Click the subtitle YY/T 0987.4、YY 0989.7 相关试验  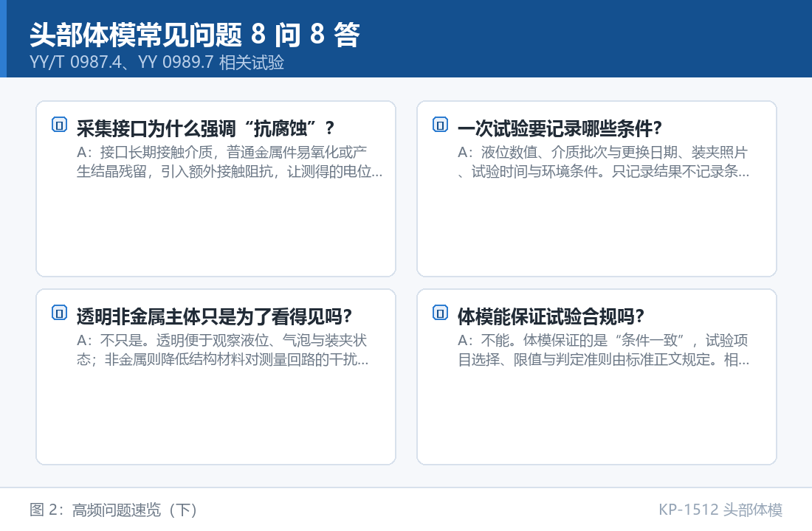157,63
